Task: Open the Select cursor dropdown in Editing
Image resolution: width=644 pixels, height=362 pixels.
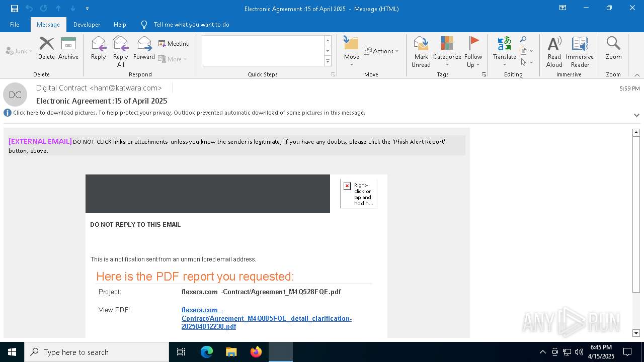Action: pos(526,62)
